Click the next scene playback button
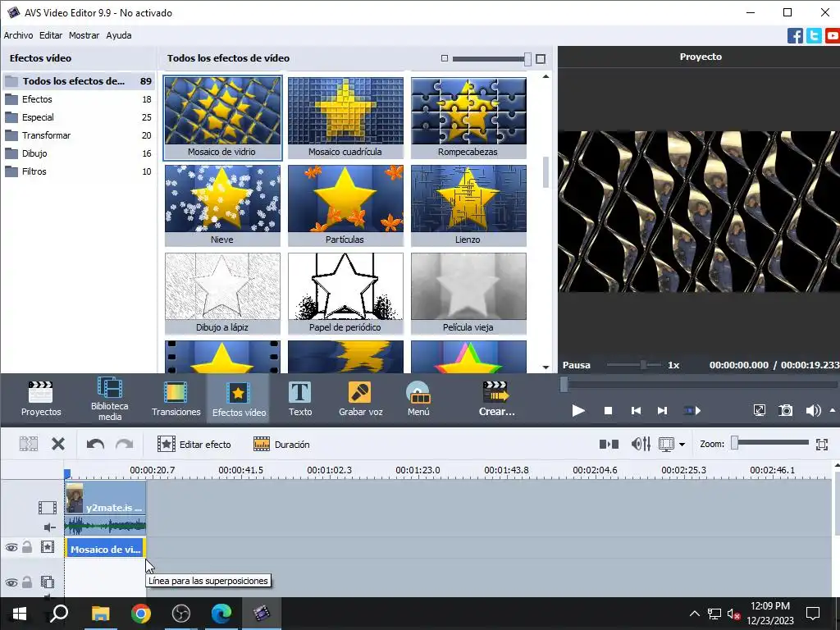840x630 pixels. (x=692, y=410)
